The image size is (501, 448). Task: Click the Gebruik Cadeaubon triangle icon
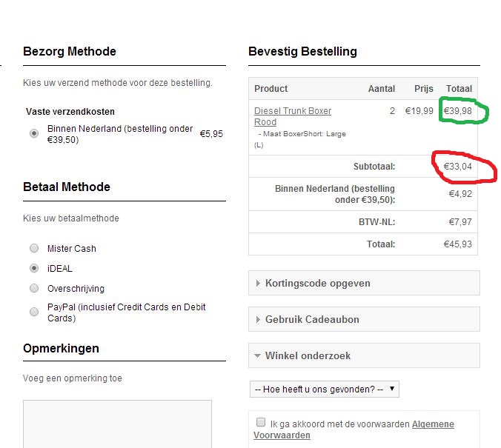click(258, 320)
